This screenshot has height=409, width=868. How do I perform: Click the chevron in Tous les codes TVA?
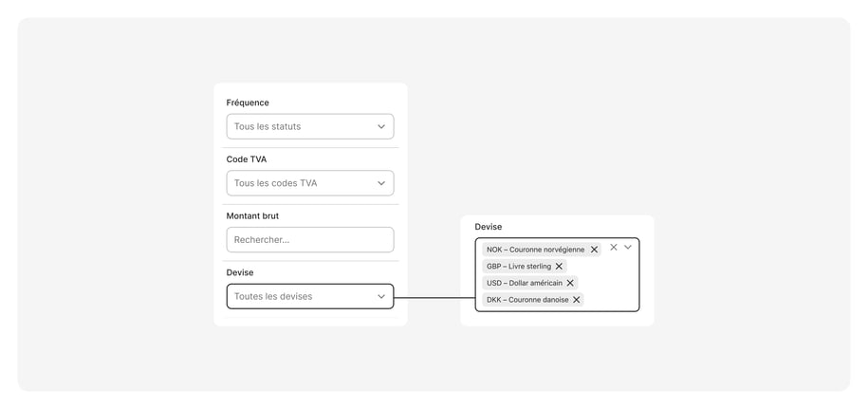pyautogui.click(x=381, y=183)
